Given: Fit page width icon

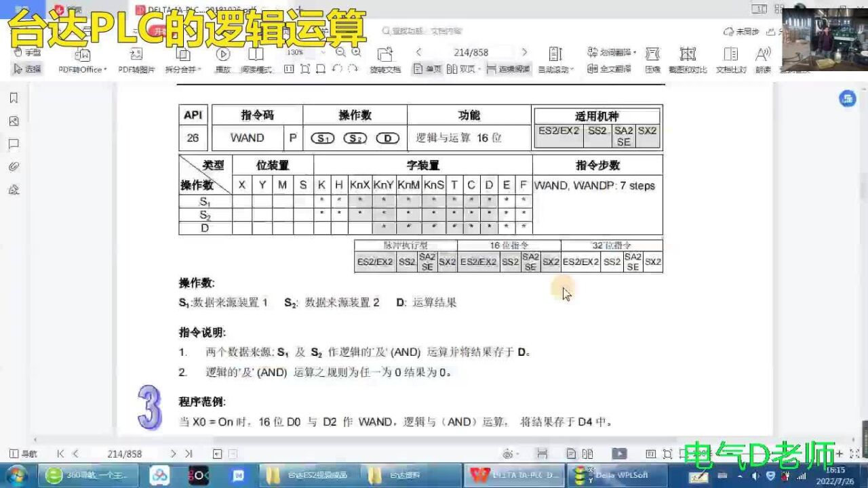Looking at the screenshot, I should click(320, 69).
